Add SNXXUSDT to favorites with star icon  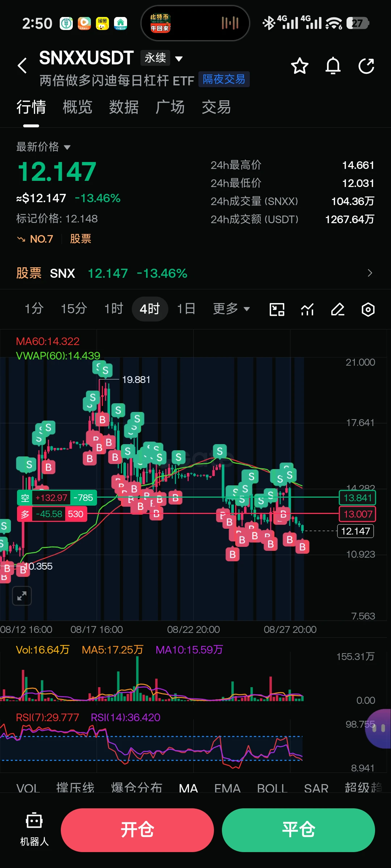pyautogui.click(x=300, y=66)
